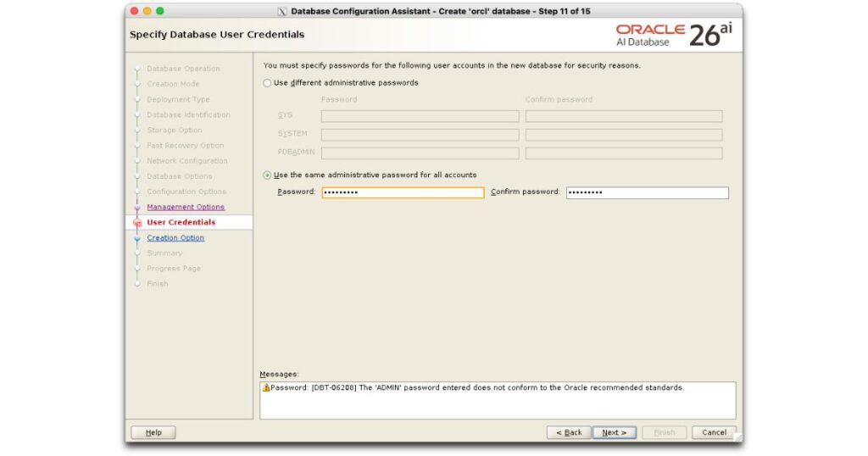Focus the Password input field
This screenshot has height=456, width=868.
[x=403, y=192]
